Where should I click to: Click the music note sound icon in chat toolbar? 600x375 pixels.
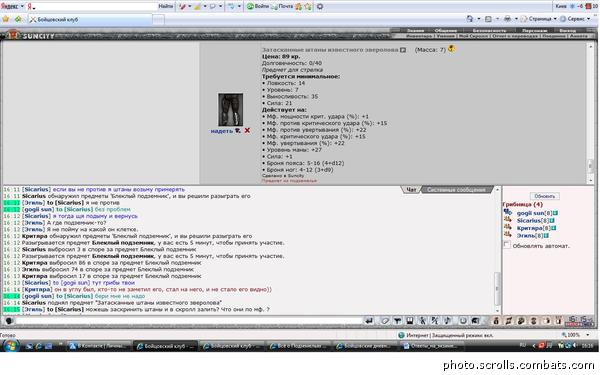point(447,321)
